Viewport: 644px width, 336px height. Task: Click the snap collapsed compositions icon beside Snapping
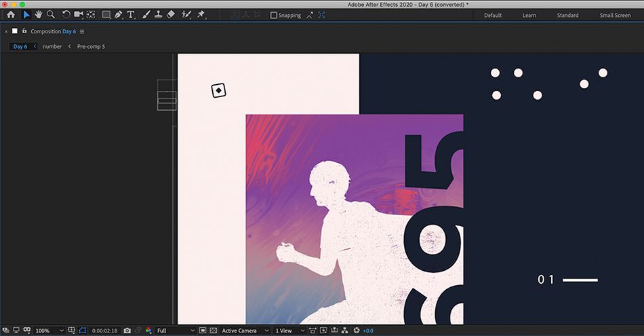(321, 15)
